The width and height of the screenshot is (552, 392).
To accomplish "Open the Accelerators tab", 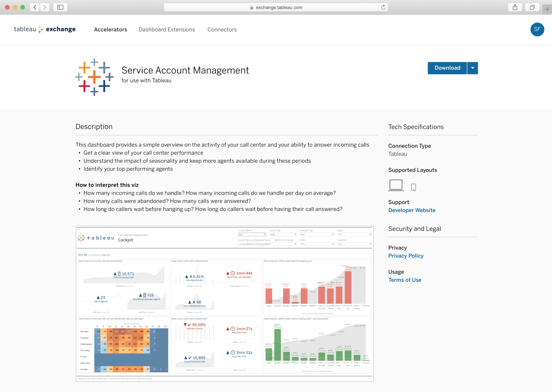I will click(x=110, y=29).
